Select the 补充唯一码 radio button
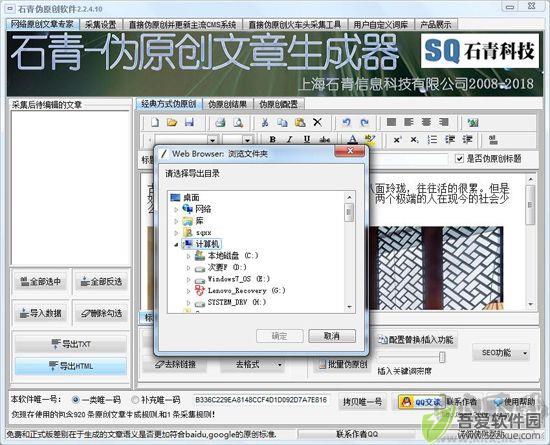Screen dimensions: 550x445 click(135, 399)
